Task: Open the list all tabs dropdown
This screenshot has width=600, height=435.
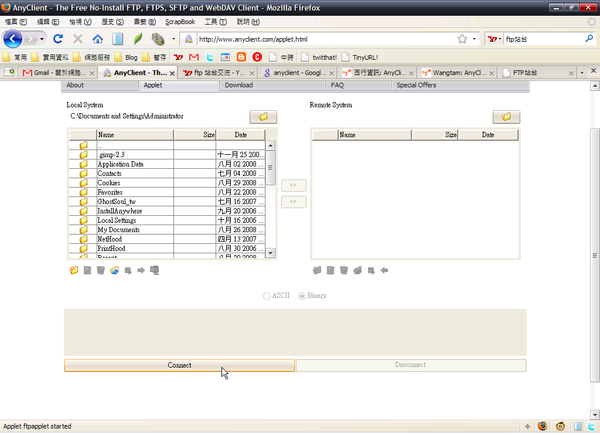Action: 582,72
